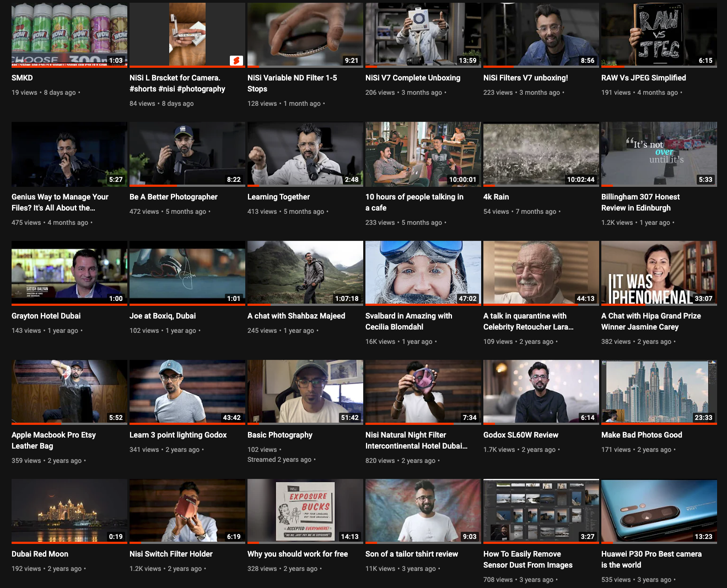The height and width of the screenshot is (588, 727).
Task: Play the Grayton Hotel Dubai thumbnail
Action: click(69, 273)
